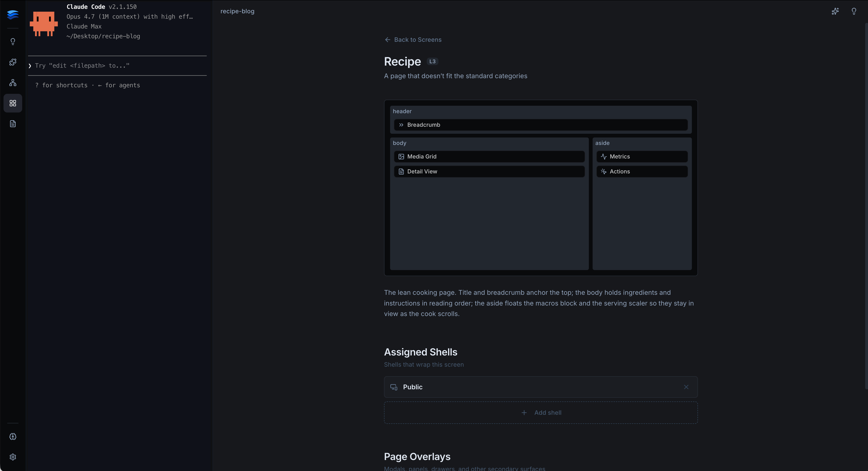The height and width of the screenshot is (471, 868).
Task: Select the Breadcrumb block
Action: click(541, 125)
